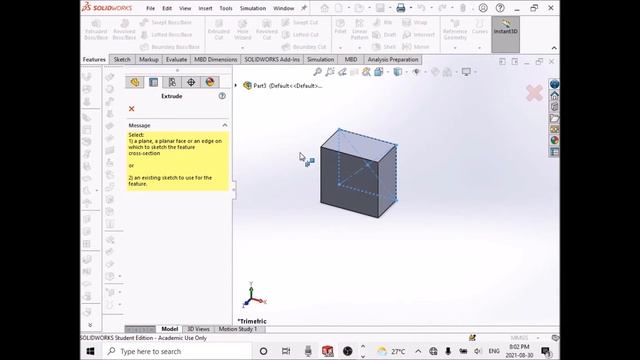Open the Window menu
The width and height of the screenshot is (640, 360).
(x=284, y=8)
